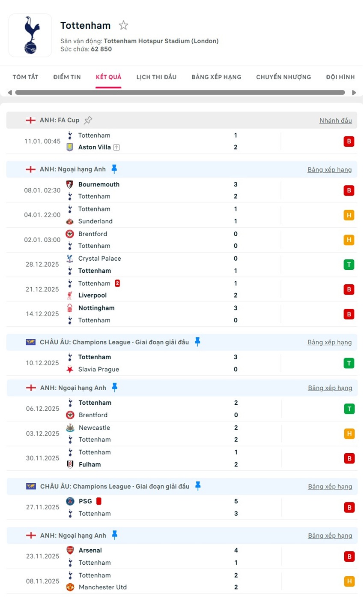Open the ĐỘI HÌNH tab
The width and height of the screenshot is (364, 599).
340,77
